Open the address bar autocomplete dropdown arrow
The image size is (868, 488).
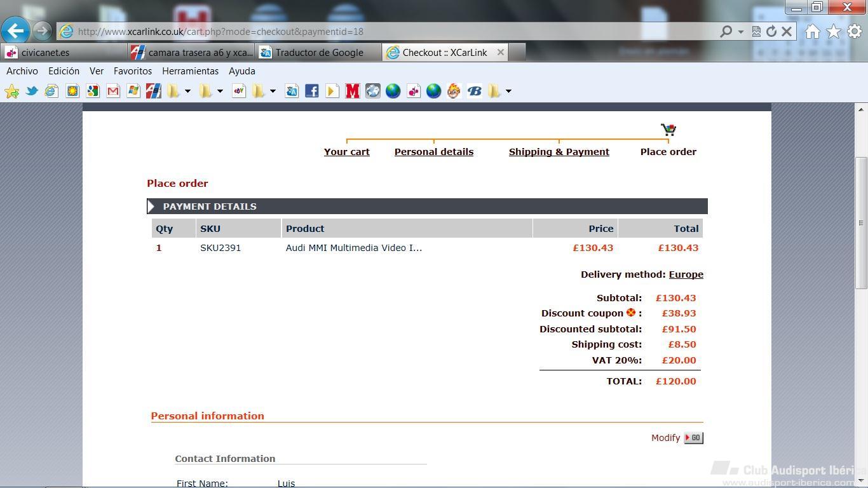[x=741, y=31]
